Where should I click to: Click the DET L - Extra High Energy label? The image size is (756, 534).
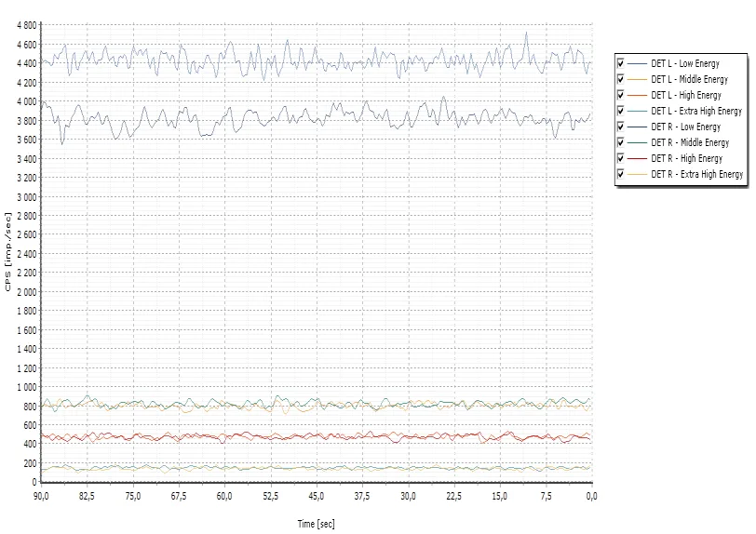pos(696,112)
